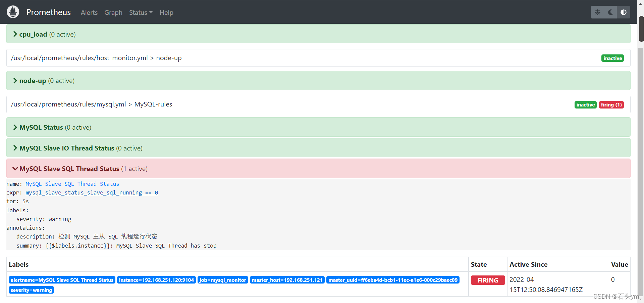
Task: Open the Alerts page
Action: pos(89,12)
